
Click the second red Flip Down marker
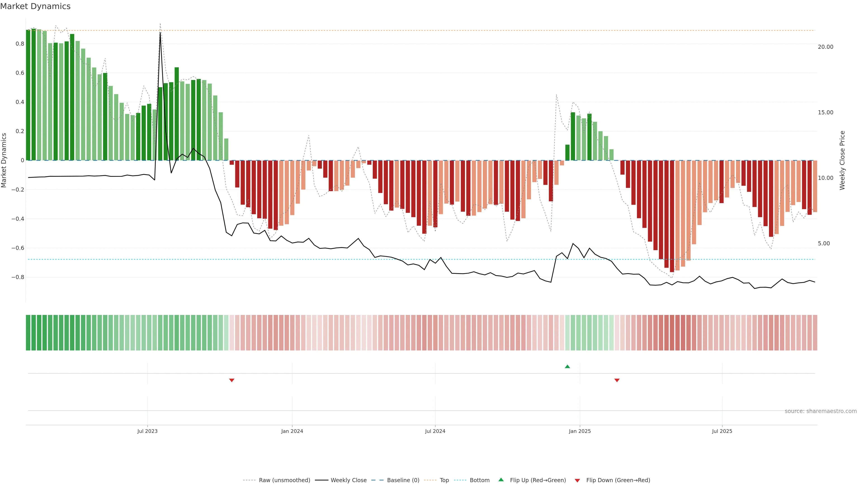coord(617,380)
